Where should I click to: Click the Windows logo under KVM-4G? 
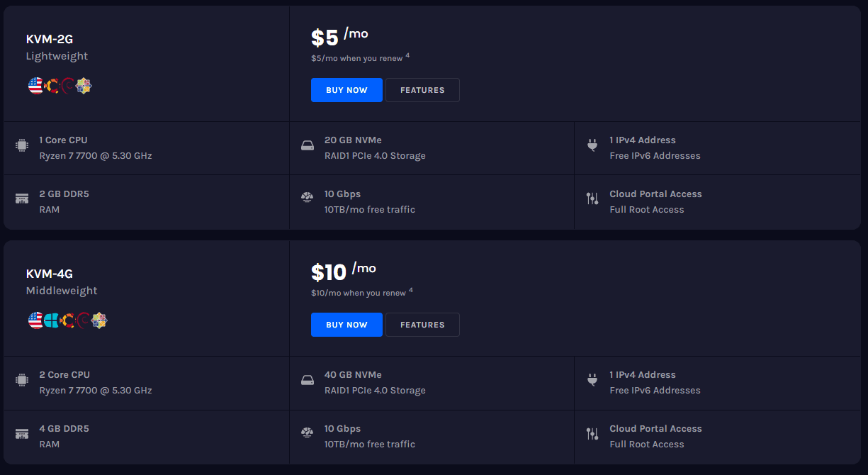click(52, 321)
